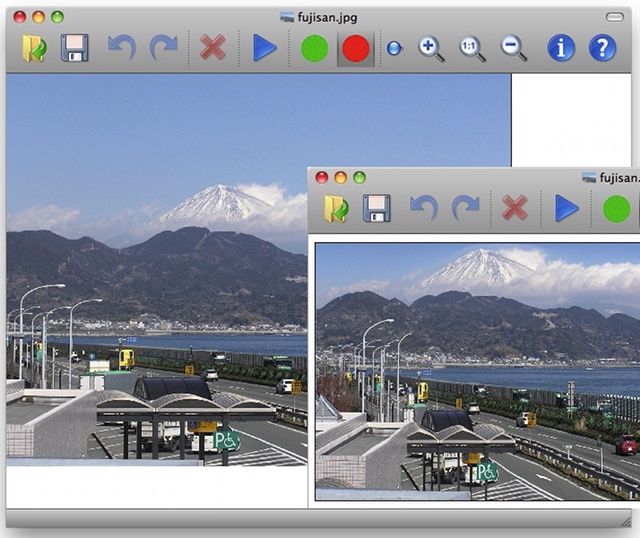Click the play arrow in the front window
This screenshot has width=640, height=538.
tap(567, 208)
